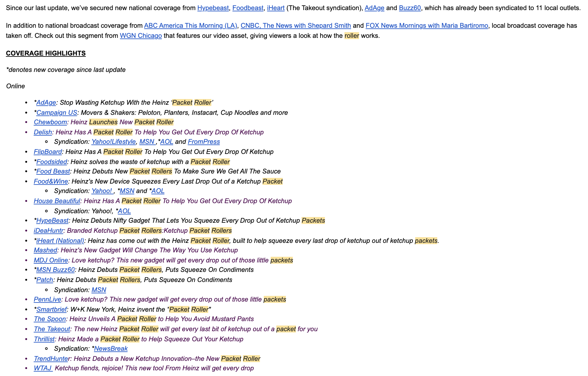Open the Patch link
The height and width of the screenshot is (376, 588).
tap(45, 280)
